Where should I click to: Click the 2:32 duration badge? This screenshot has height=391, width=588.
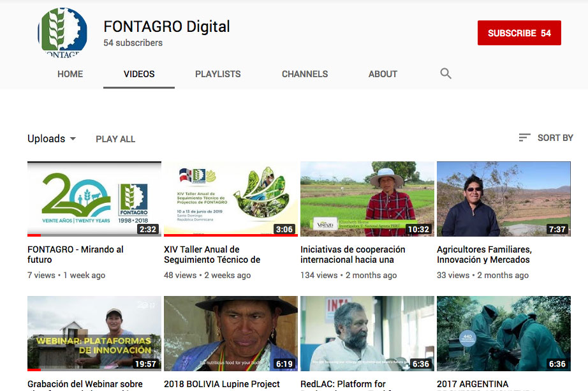[148, 229]
